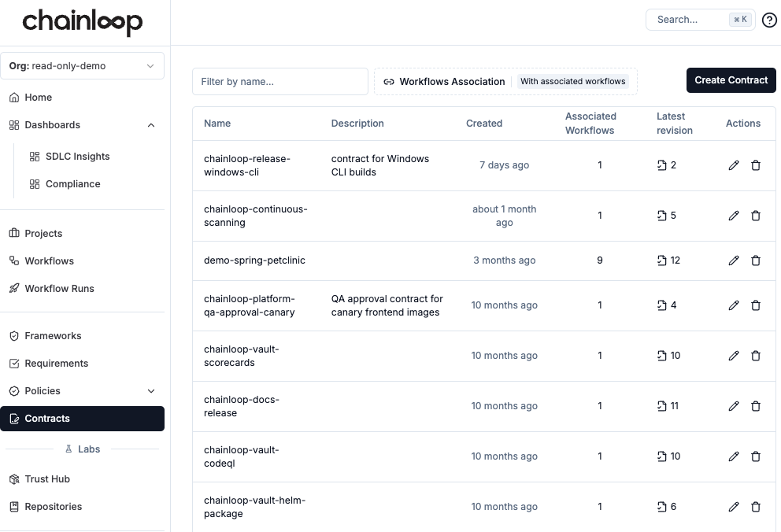Click the Labs divider label

tap(83, 449)
